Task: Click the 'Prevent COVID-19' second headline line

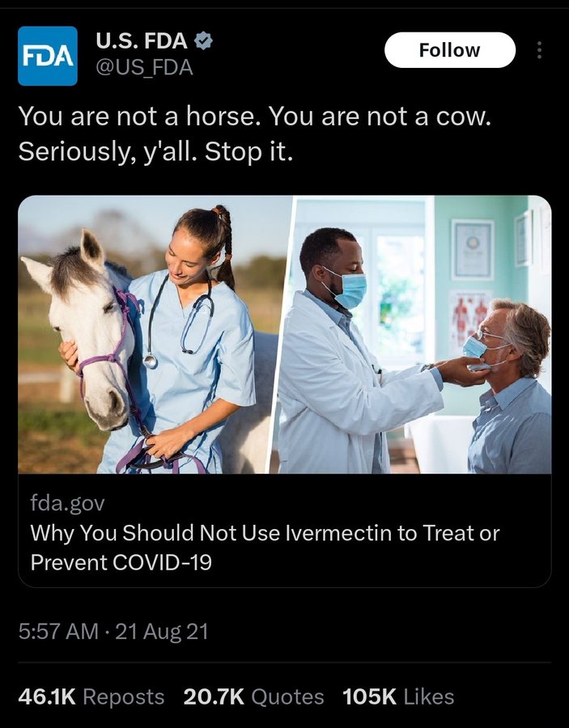Action: point(121,562)
